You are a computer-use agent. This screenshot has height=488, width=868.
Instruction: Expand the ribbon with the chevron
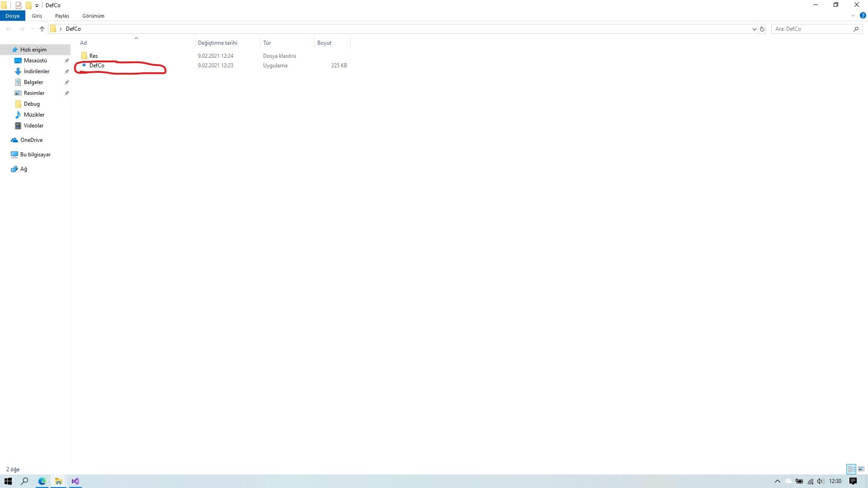tap(853, 15)
